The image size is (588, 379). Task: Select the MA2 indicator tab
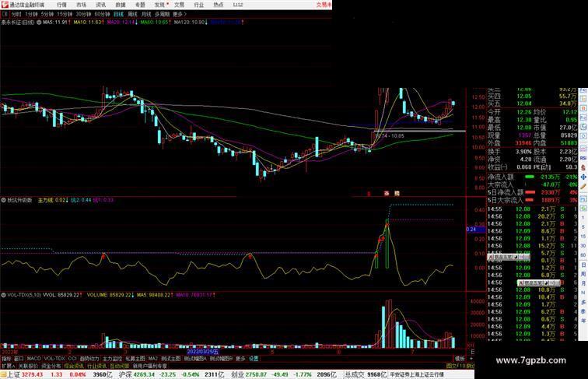pyautogui.click(x=153, y=359)
